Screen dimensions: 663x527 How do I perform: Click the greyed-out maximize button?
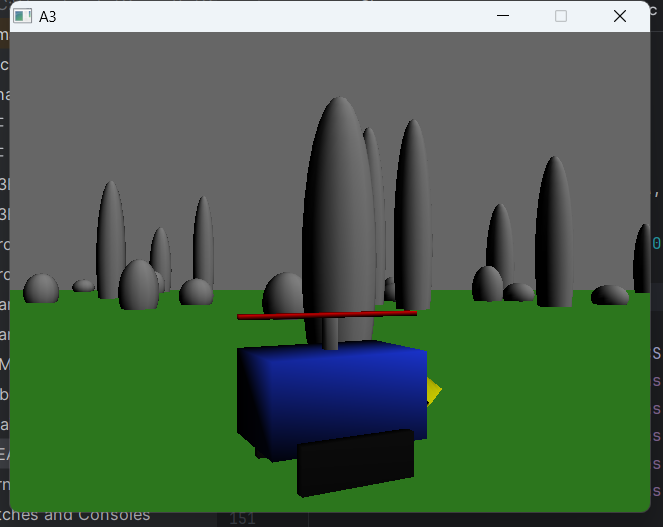point(561,16)
